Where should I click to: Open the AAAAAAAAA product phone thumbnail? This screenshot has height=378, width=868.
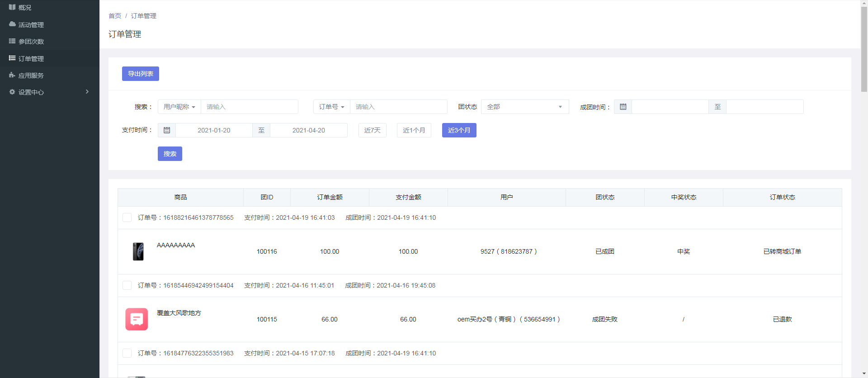pos(138,251)
